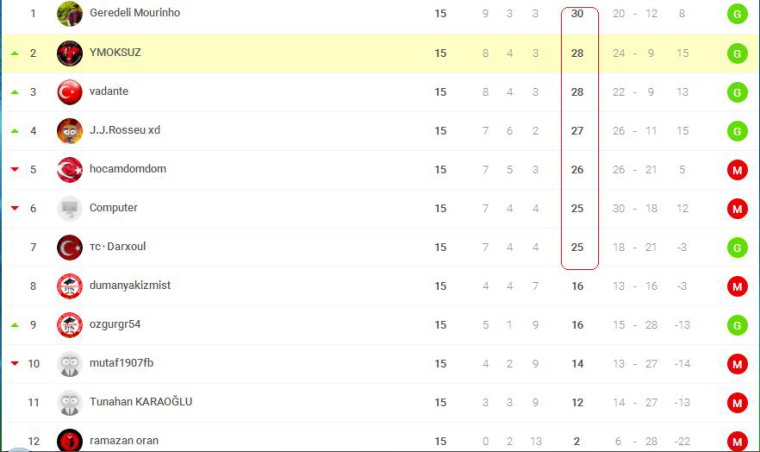The height and width of the screenshot is (452, 760).
Task: Click mutaf1907fb's default gray avatar
Action: point(69,364)
